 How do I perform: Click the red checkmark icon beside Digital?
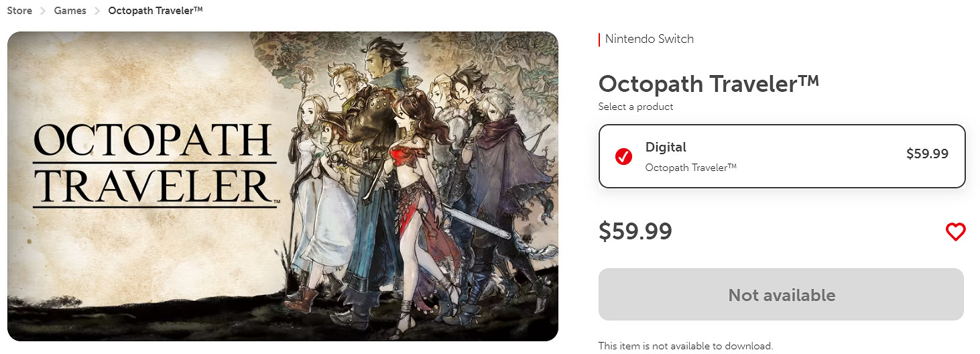(x=623, y=157)
